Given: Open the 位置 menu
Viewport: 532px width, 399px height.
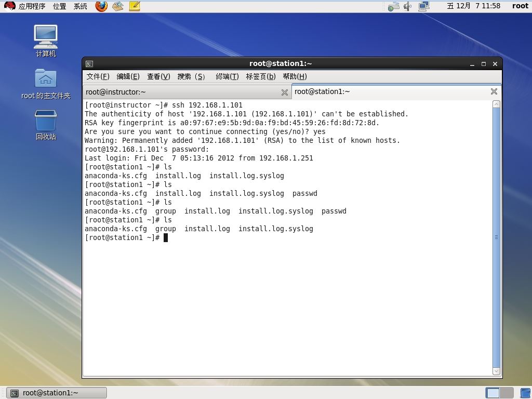Looking at the screenshot, I should click(59, 6).
